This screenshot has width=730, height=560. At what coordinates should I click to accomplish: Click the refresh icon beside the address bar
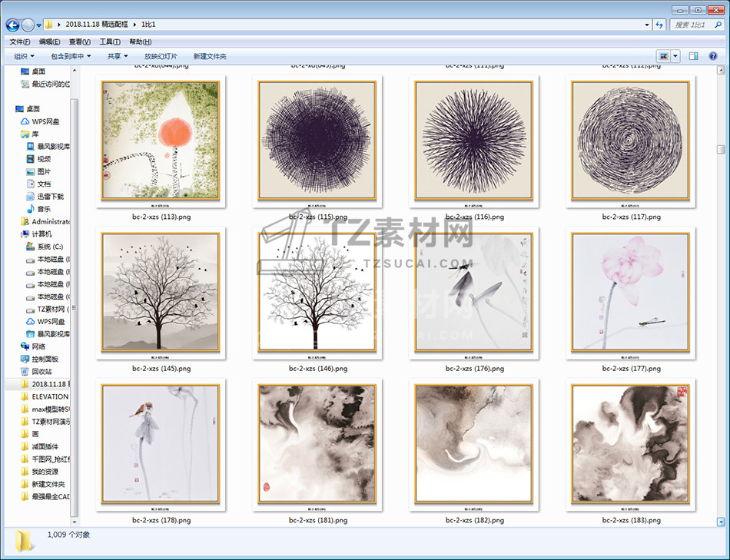659,25
